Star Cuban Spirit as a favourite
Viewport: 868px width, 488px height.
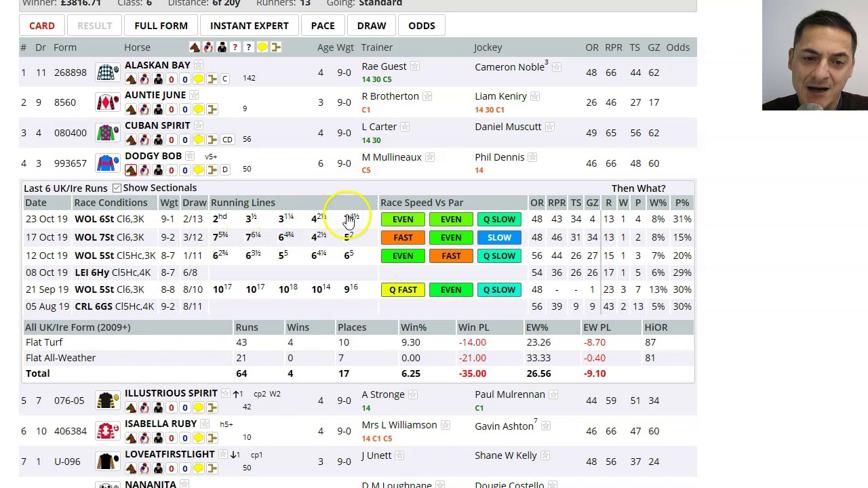(x=199, y=125)
